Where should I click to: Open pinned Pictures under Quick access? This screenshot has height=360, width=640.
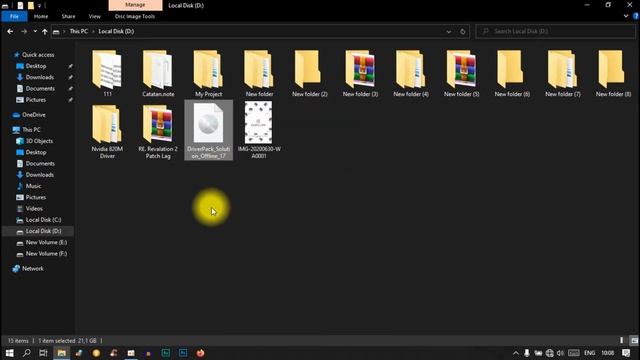tap(36, 100)
